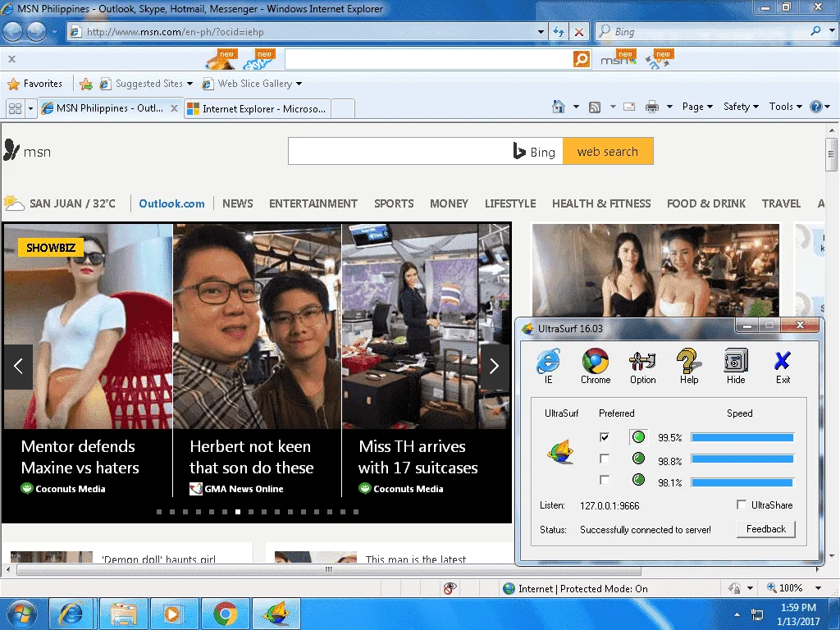Hide the UltraSurf window
This screenshot has width=840, height=630.
pyautogui.click(x=736, y=367)
